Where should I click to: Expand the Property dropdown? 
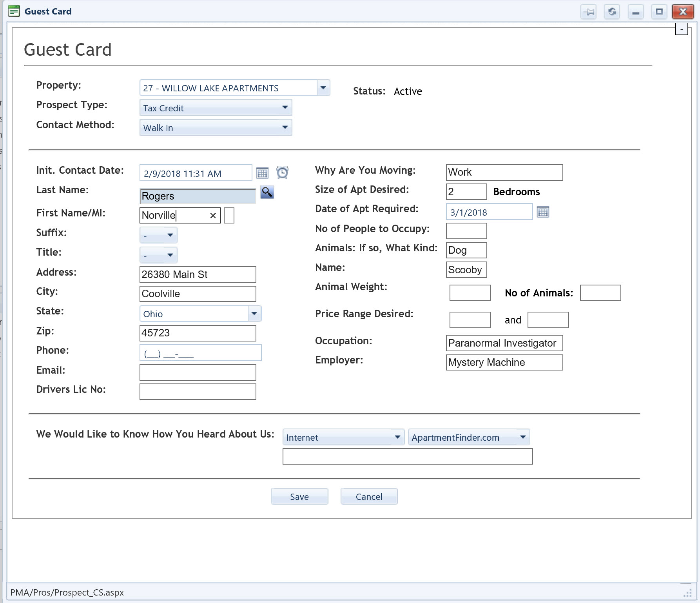coord(323,88)
